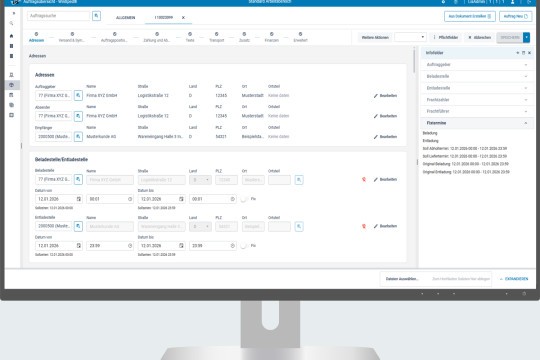
Task: Open the calendar for Beladestelle Datum bis
Action: click(x=181, y=199)
